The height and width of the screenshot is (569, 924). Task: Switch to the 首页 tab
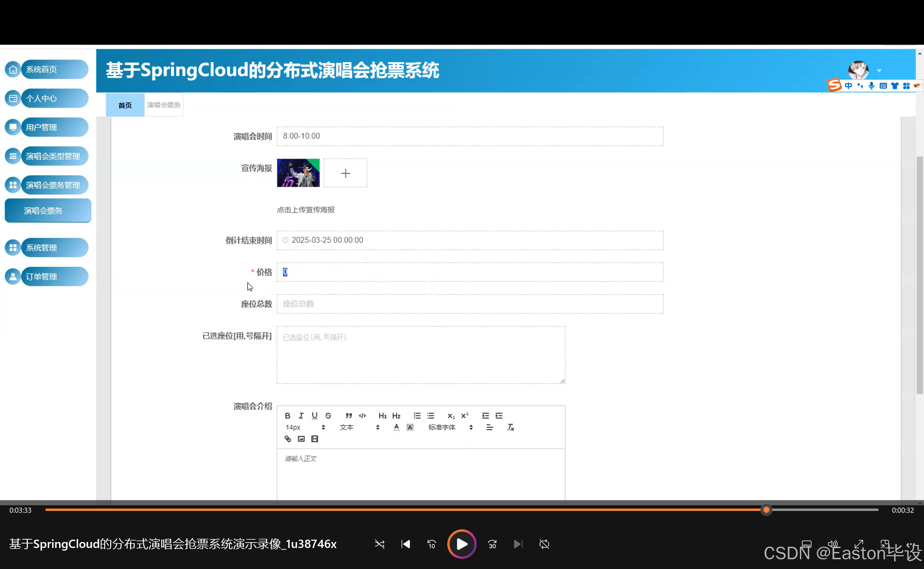click(125, 105)
